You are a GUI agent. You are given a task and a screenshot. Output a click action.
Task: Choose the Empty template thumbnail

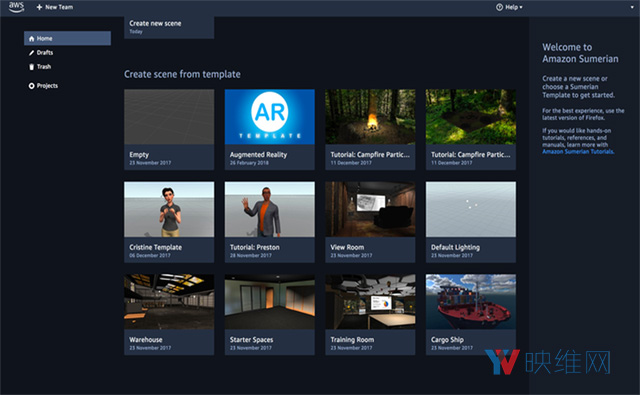(x=169, y=117)
